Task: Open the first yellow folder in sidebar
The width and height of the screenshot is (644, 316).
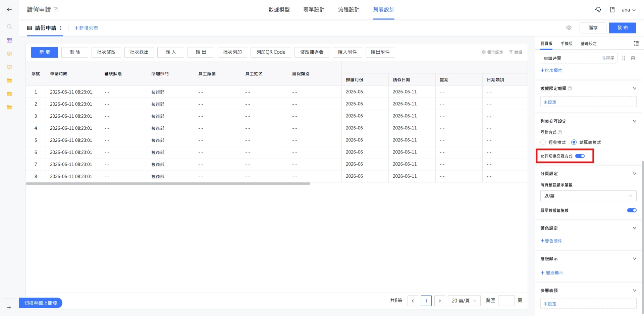Action: [x=9, y=80]
